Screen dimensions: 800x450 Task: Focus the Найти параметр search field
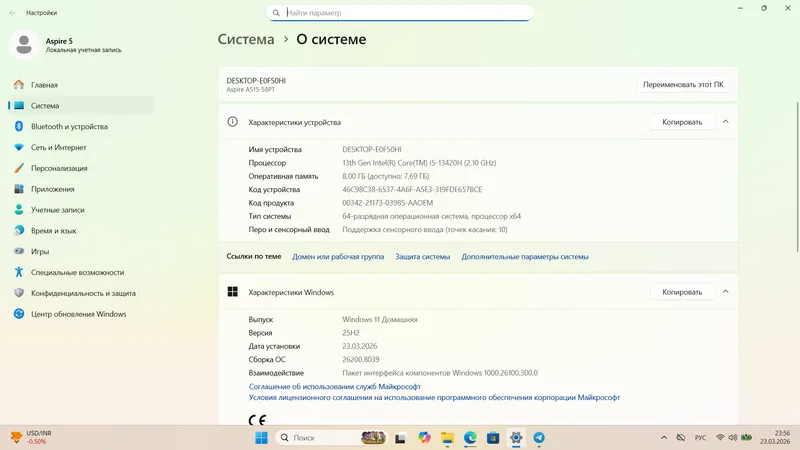pos(399,13)
